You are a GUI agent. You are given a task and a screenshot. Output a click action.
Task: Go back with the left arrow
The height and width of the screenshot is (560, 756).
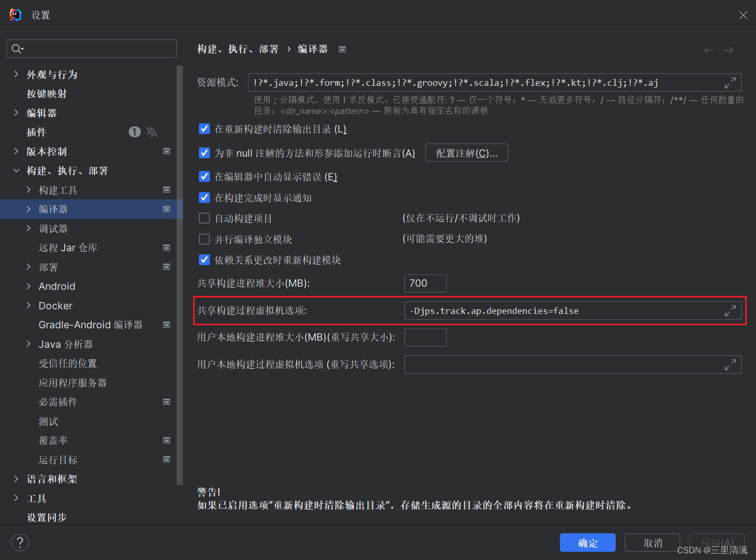[x=709, y=50]
